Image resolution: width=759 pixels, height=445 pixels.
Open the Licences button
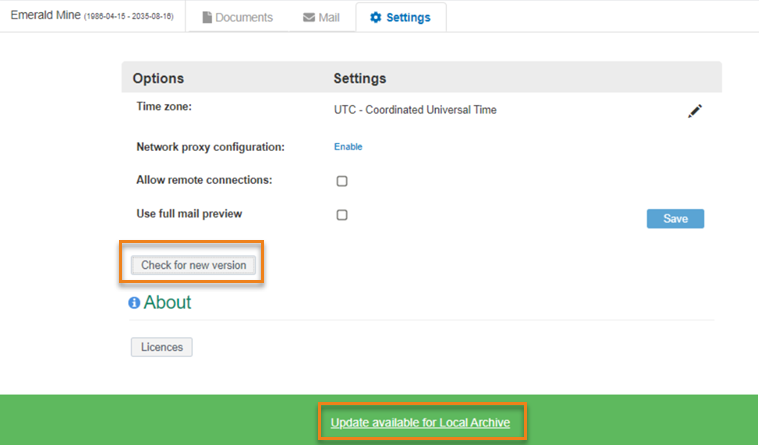[162, 347]
